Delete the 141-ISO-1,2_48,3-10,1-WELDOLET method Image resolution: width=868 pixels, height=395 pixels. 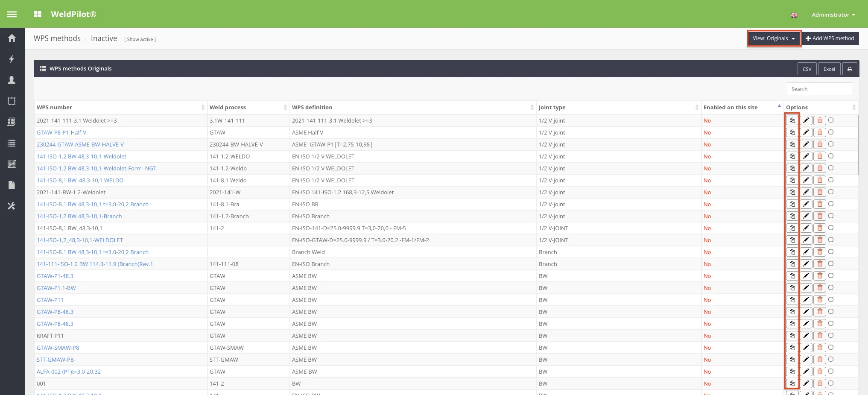[x=820, y=240]
